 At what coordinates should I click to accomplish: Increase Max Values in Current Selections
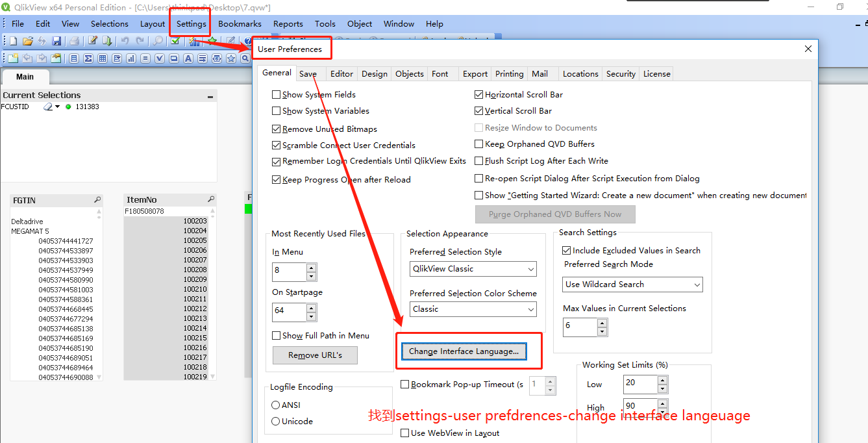(602, 323)
